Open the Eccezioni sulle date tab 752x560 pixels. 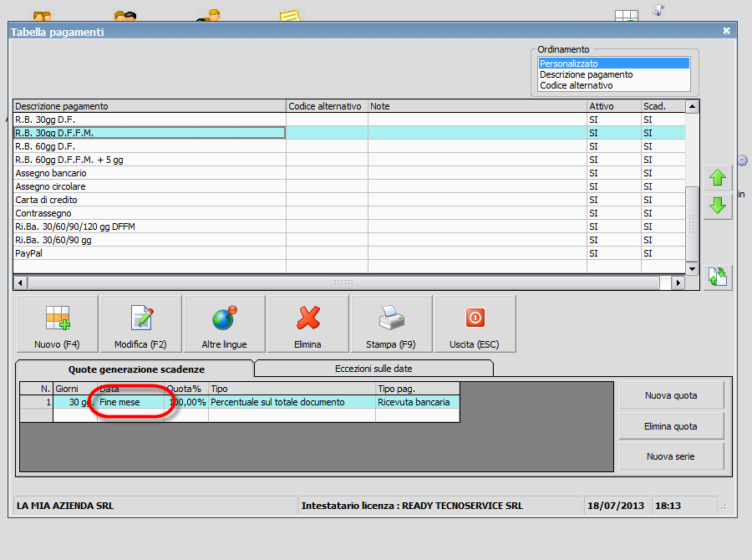pos(373,369)
